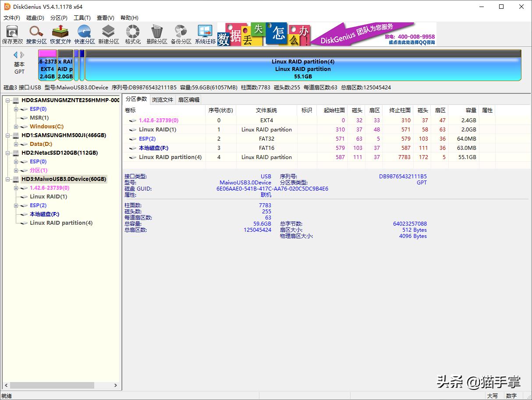Switch to the 浏览文件 tab
The image size is (532, 400).
pos(163,99)
